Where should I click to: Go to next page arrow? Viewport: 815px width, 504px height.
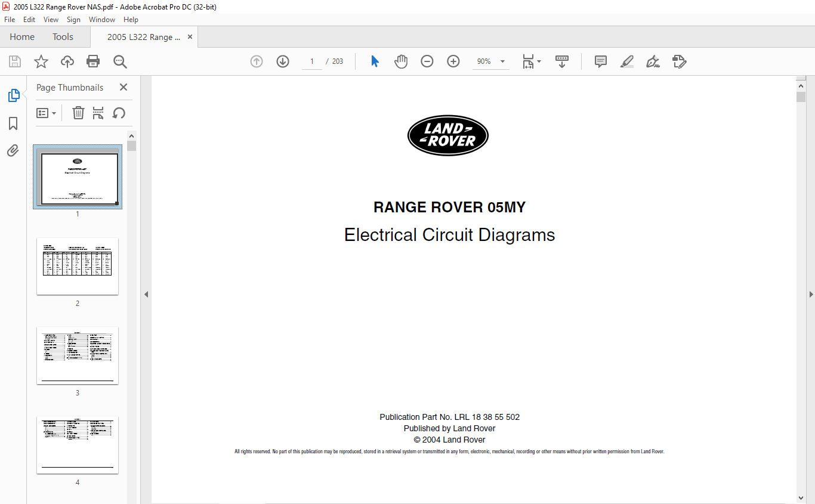pyautogui.click(x=283, y=61)
